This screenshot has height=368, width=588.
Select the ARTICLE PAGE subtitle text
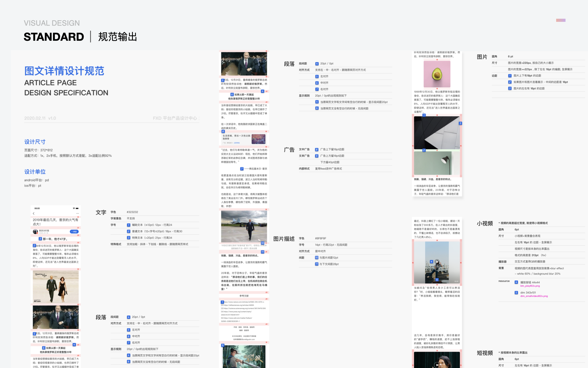(x=51, y=83)
